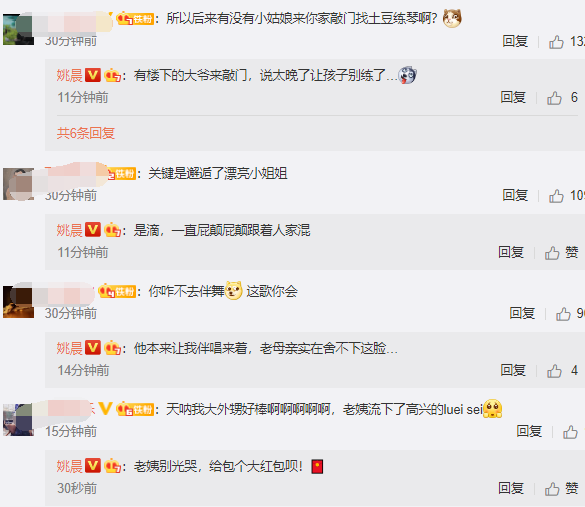585x507 pixels.
Task: Open 姚晨's profile from the first reply
Action: pos(69,75)
